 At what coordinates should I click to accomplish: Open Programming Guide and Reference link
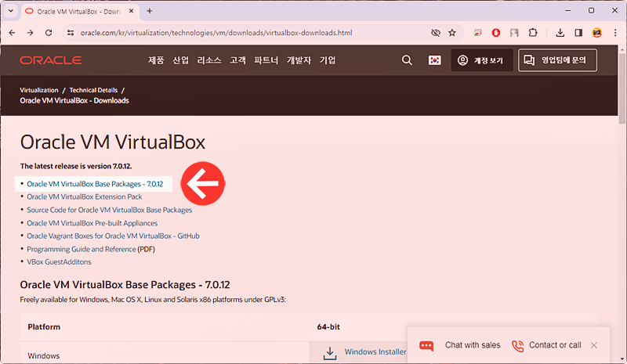click(x=82, y=249)
